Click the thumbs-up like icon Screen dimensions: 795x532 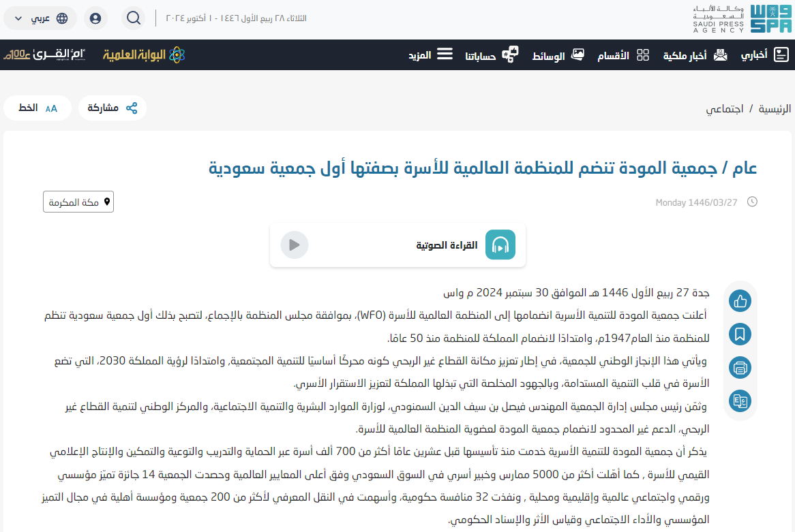point(740,301)
